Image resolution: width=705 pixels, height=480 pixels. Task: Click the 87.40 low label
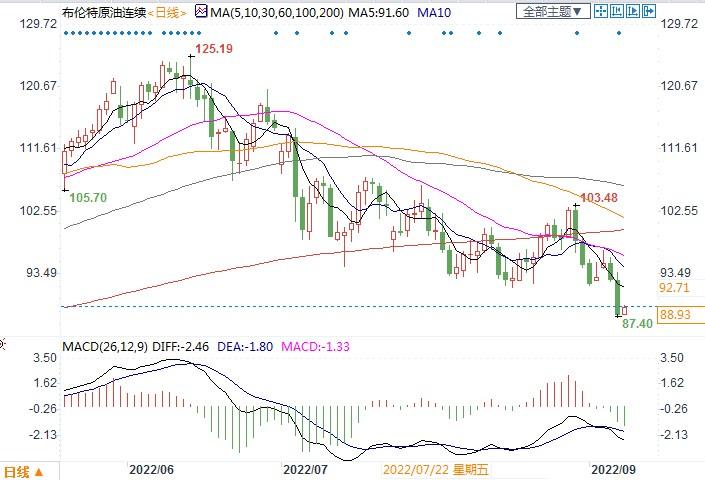637,324
